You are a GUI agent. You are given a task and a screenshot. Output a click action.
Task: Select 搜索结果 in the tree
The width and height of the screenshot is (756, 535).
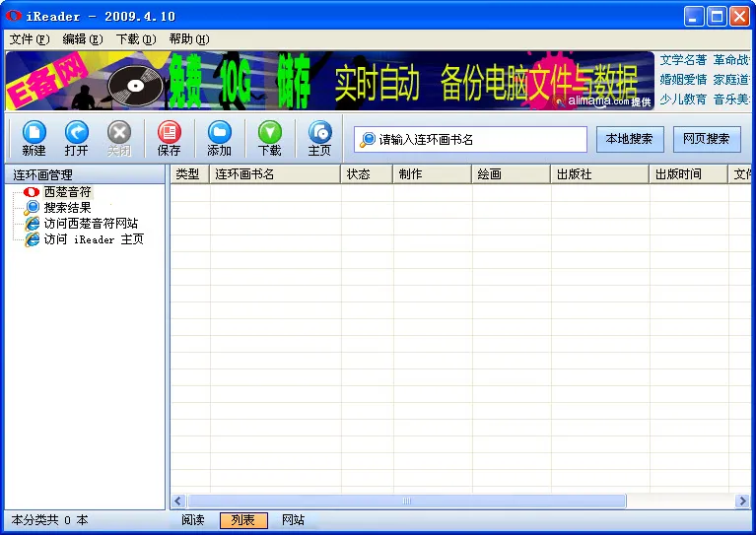point(67,208)
